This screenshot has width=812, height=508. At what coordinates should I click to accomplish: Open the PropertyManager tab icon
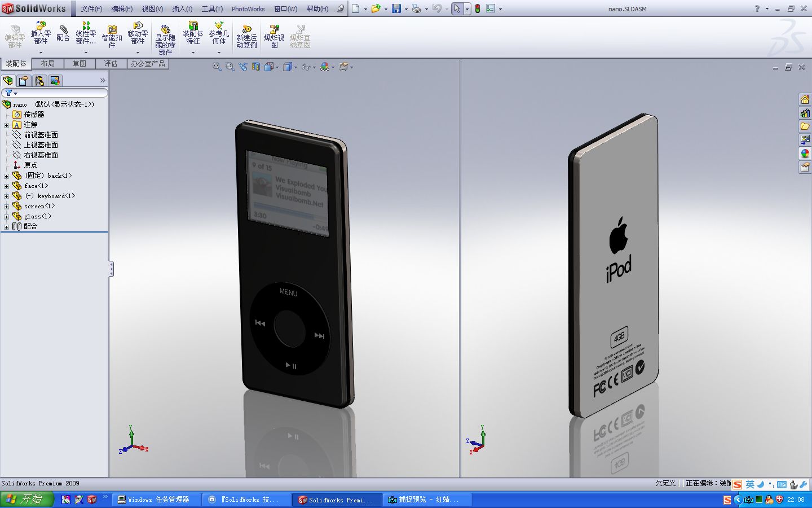[24, 81]
